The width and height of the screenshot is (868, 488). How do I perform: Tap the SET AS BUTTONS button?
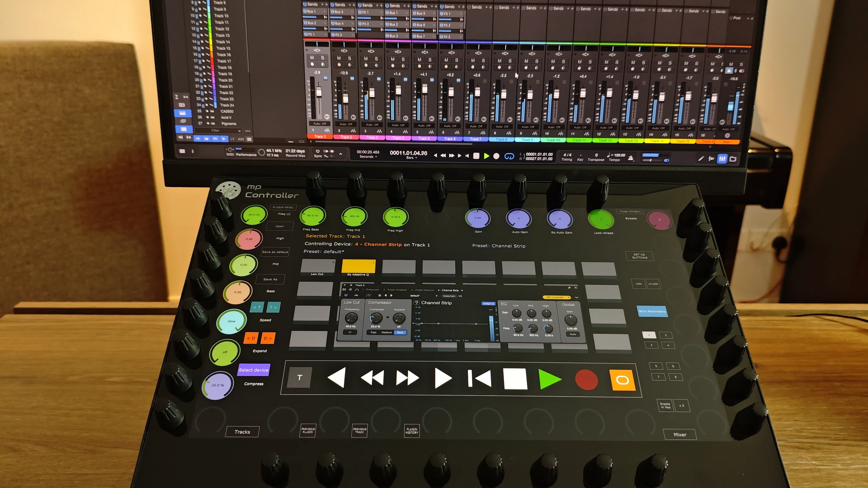pos(639,256)
